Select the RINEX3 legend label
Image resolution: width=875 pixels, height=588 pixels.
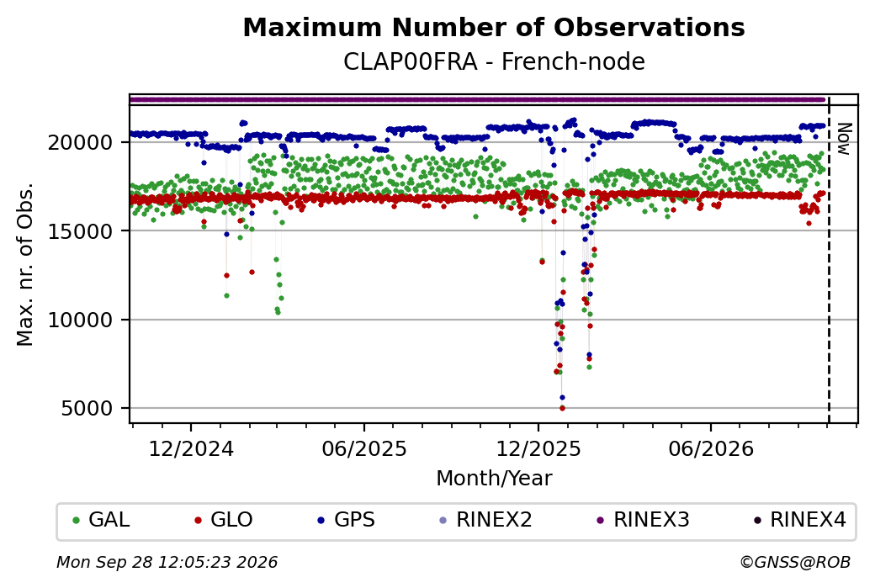coord(651,520)
